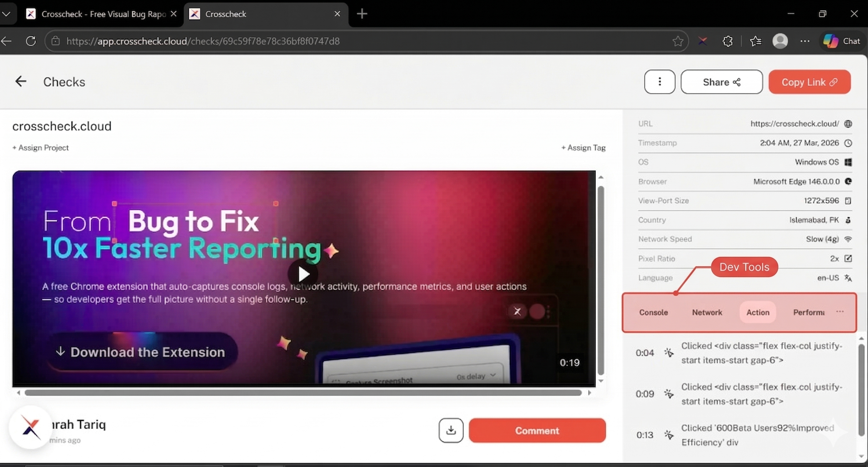Open the Performance dev tools tab
868x467 pixels.
coord(809,312)
